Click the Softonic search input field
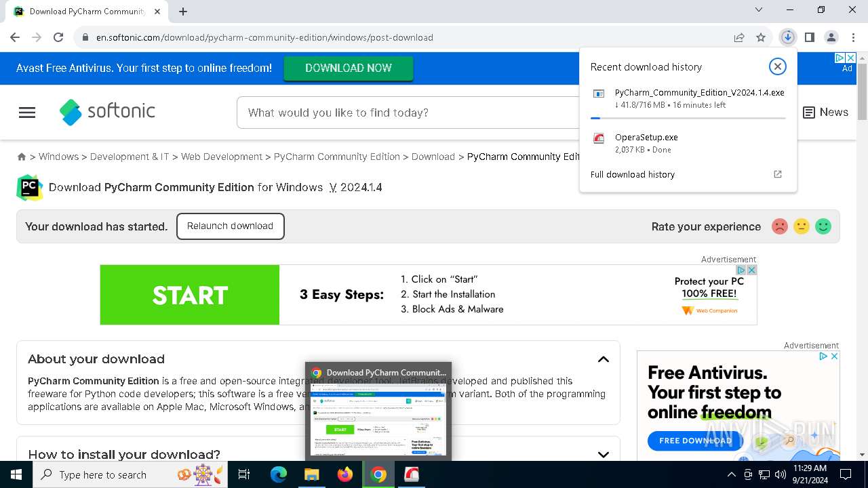The image size is (868, 488). (407, 113)
